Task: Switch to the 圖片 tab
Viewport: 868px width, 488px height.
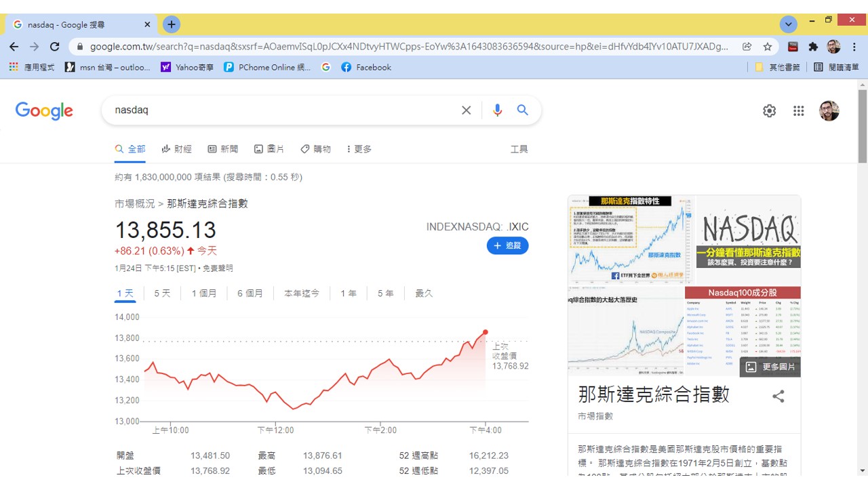Action: click(x=269, y=149)
